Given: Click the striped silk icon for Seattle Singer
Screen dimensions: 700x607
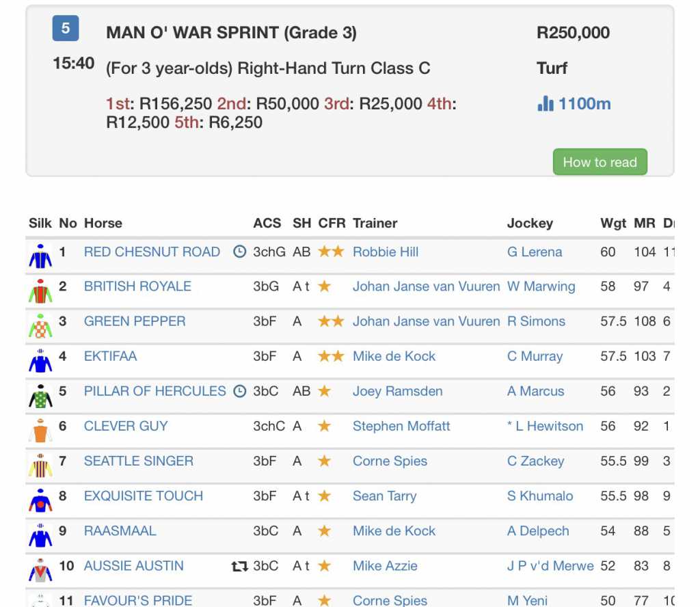Looking at the screenshot, I should pos(40,464).
